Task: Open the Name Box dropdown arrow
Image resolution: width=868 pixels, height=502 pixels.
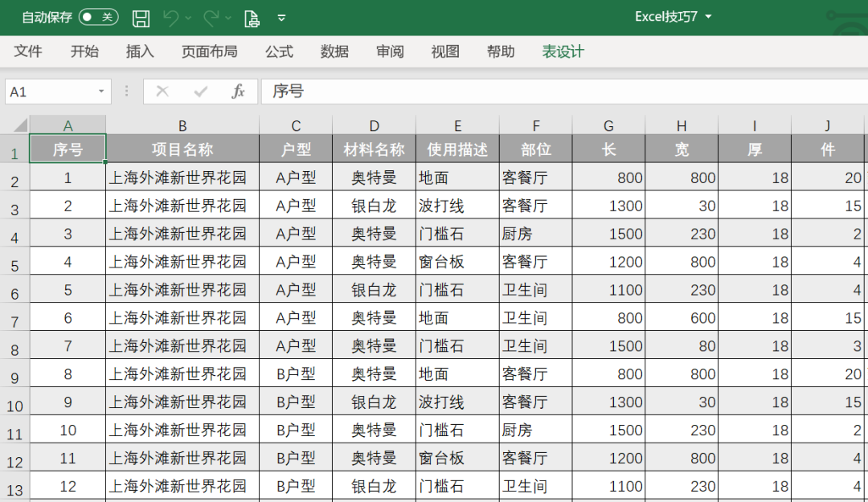Action: click(x=101, y=92)
